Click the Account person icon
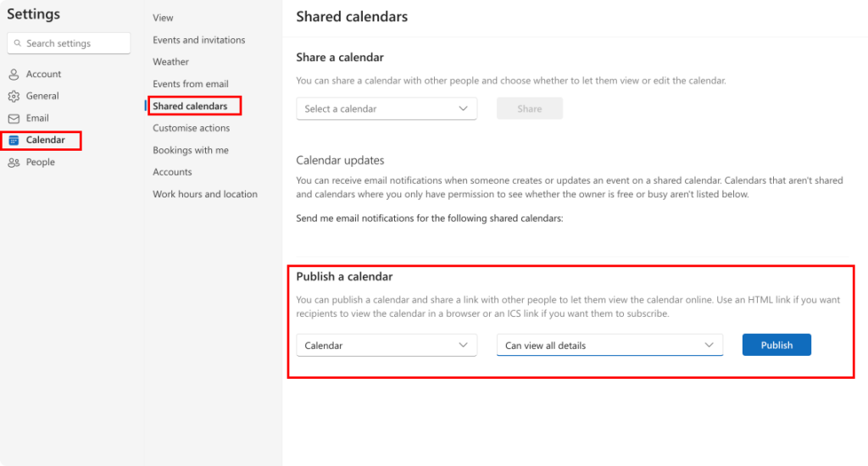 point(14,75)
